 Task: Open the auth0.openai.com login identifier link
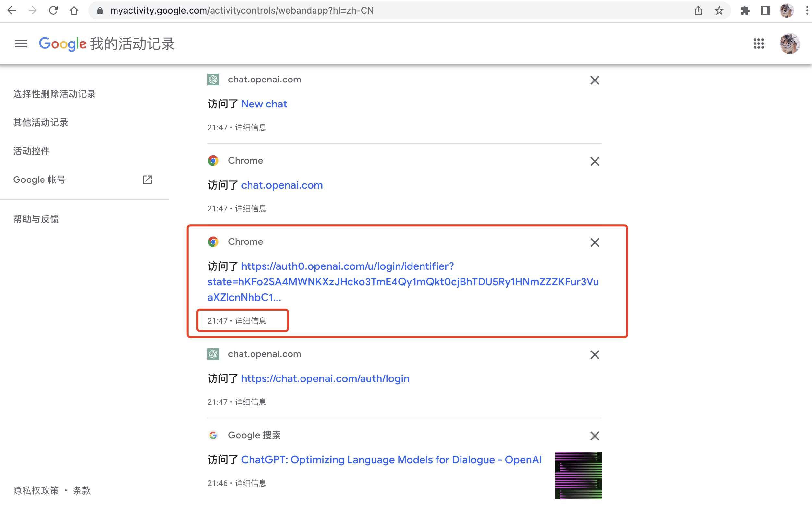tap(403, 282)
